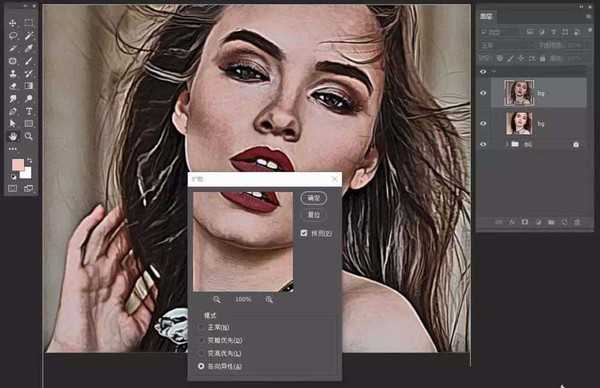Image resolution: width=600 pixels, height=388 pixels.
Task: Hide the top portrait layer
Action: pyautogui.click(x=483, y=93)
